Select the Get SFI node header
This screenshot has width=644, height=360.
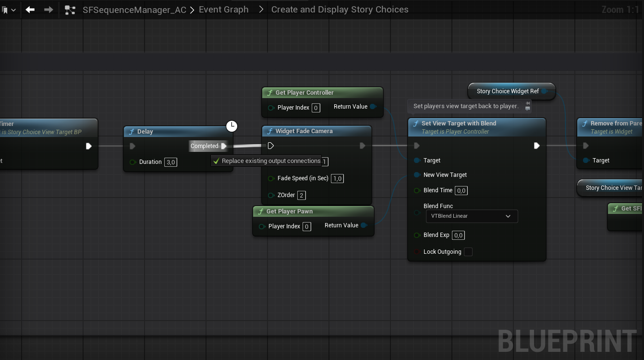[x=626, y=209]
